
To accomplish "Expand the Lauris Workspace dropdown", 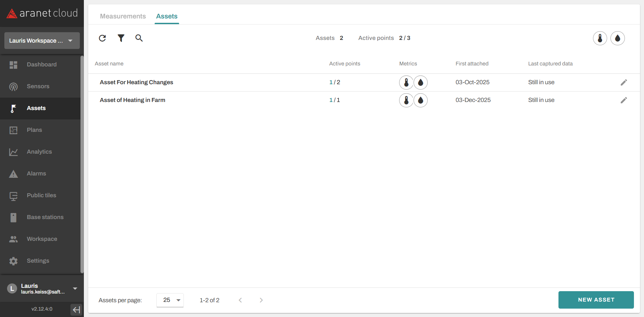I will point(42,41).
